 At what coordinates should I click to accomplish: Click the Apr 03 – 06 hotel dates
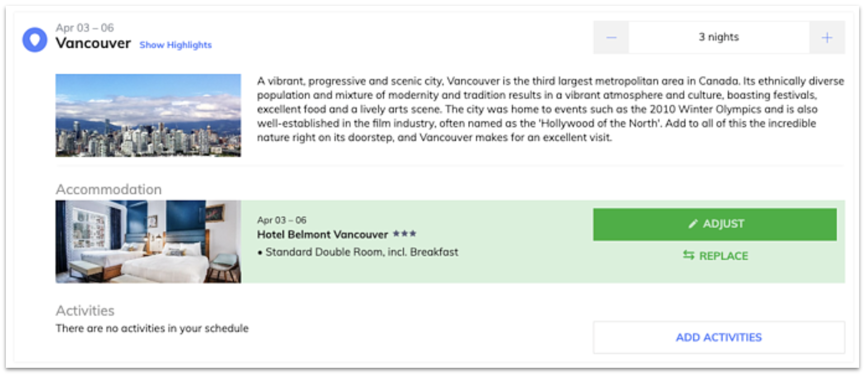(282, 220)
